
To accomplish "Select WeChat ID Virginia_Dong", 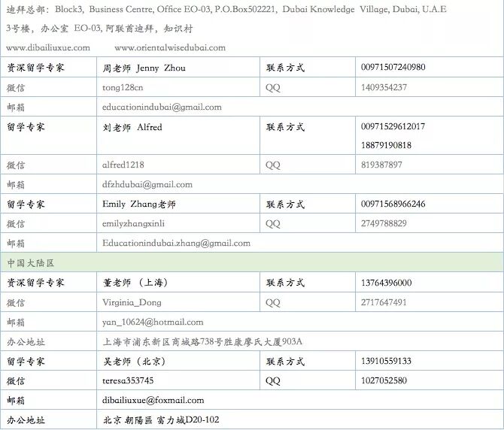I will 132,302.
